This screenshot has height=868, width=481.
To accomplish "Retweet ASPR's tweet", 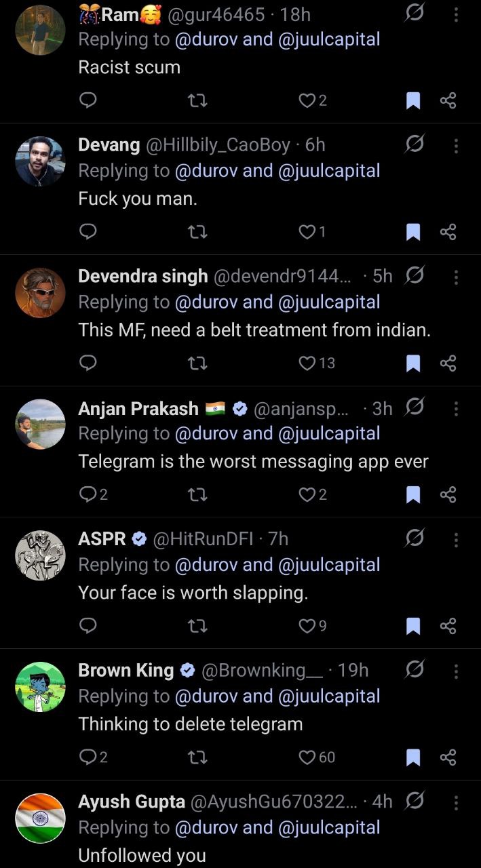I will 197,626.
